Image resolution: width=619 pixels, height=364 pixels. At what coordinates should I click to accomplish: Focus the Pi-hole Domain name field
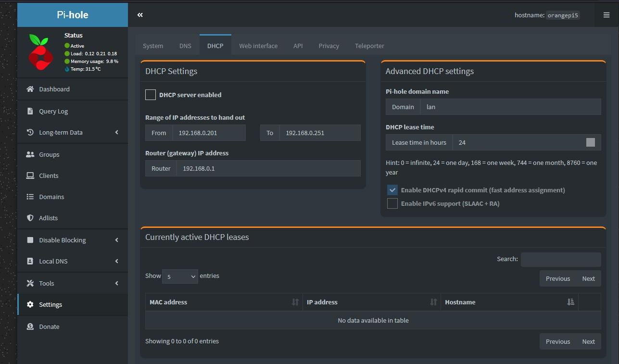tap(511, 107)
